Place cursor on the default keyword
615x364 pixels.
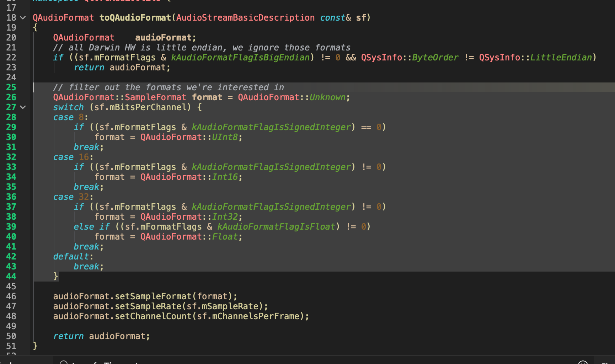click(x=71, y=257)
